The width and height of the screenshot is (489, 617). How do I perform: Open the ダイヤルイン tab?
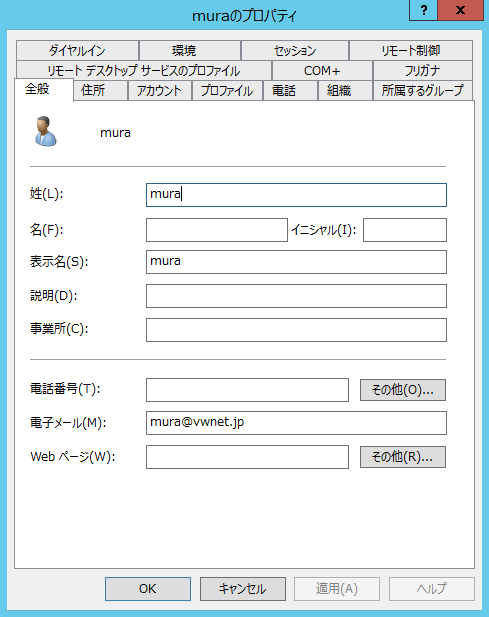point(77,50)
